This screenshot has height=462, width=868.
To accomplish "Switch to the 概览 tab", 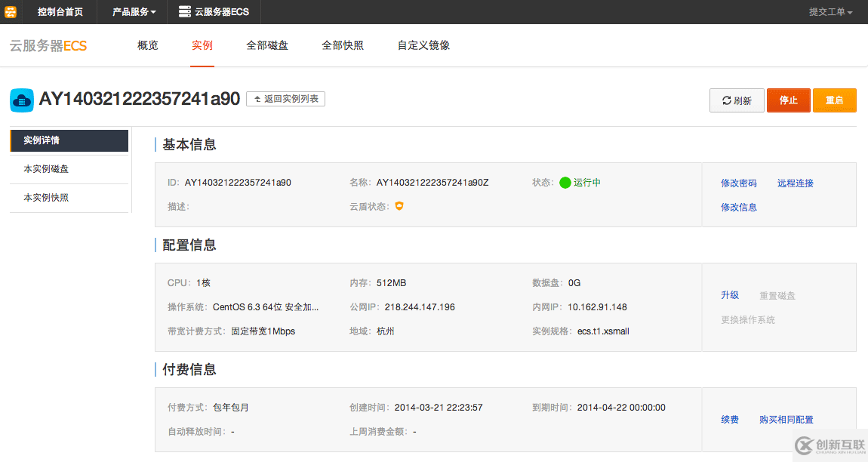I will click(x=148, y=45).
